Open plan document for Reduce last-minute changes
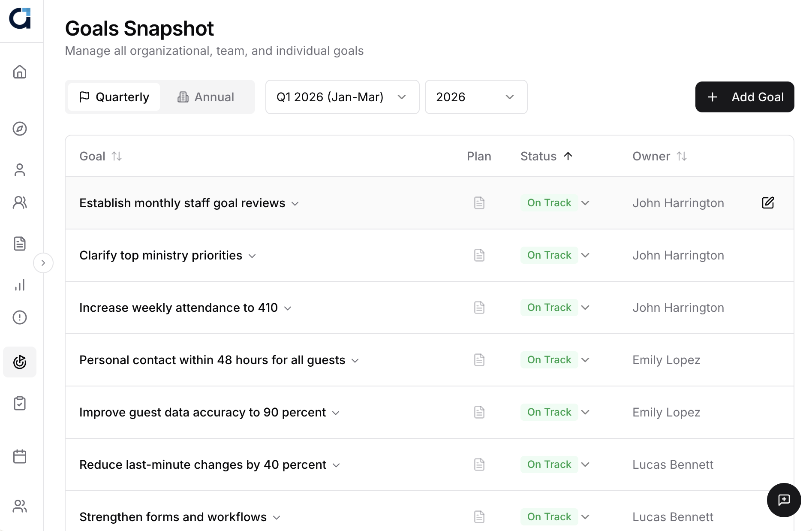 tap(479, 465)
